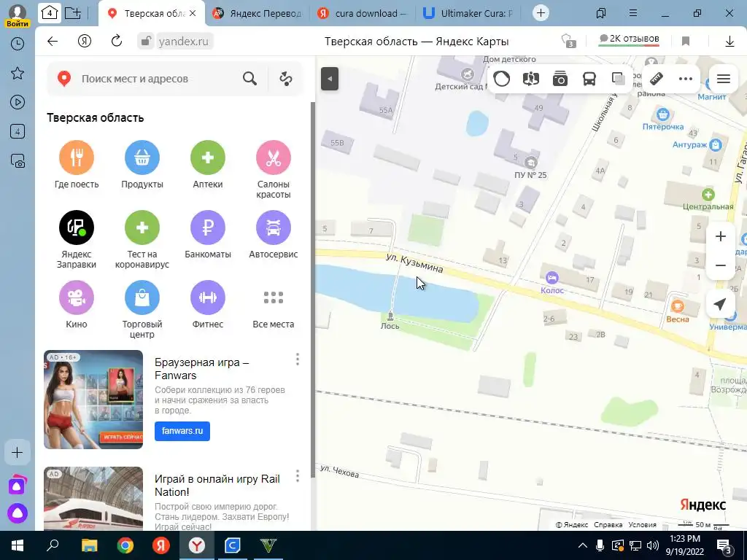The image size is (747, 560).
Task: Open Тест на коронавирус category
Action: click(142, 240)
